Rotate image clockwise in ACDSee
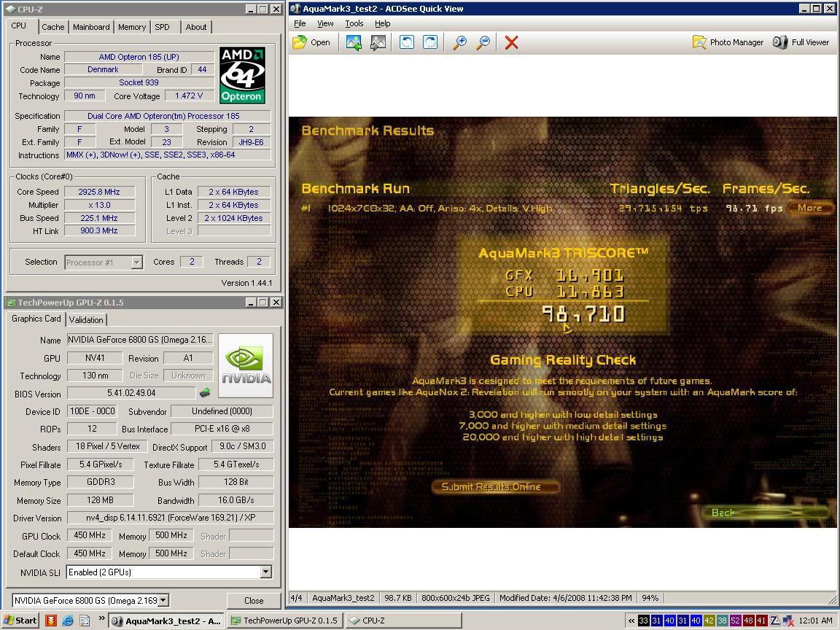840x630 pixels. coord(430,42)
